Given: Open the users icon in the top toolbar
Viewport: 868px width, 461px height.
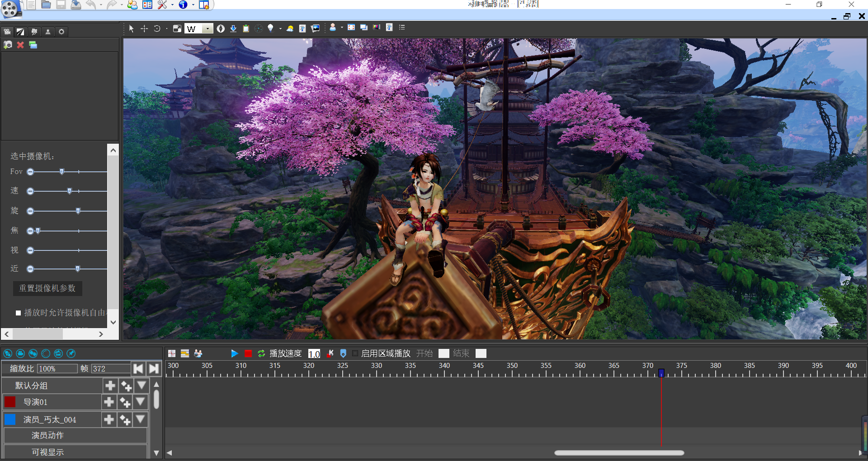Looking at the screenshot, I should [132, 5].
